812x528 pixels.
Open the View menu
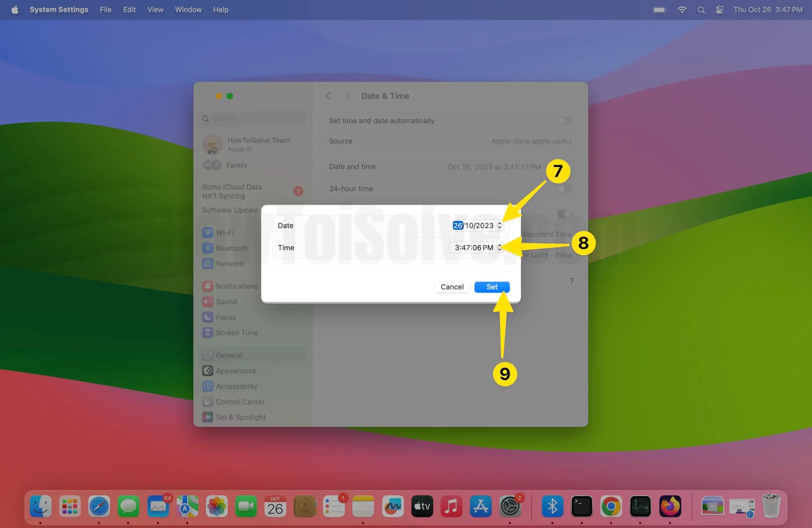(155, 10)
